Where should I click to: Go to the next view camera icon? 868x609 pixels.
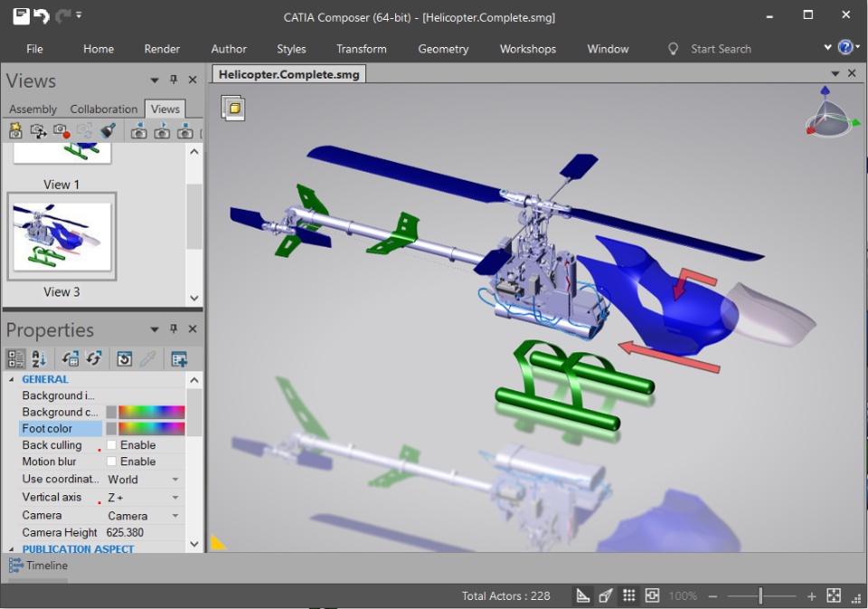(162, 131)
